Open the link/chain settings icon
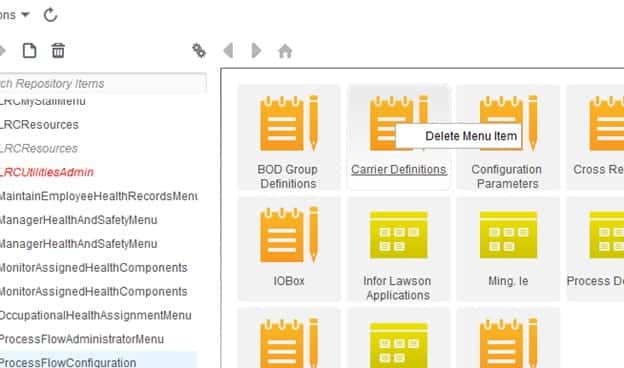Viewport: 624px width, 368px height. click(x=199, y=51)
